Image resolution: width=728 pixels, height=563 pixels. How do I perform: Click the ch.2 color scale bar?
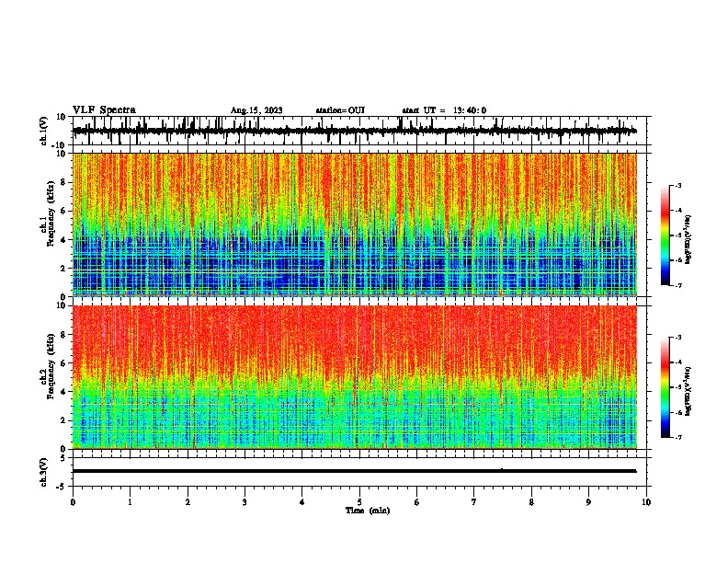[x=665, y=387]
